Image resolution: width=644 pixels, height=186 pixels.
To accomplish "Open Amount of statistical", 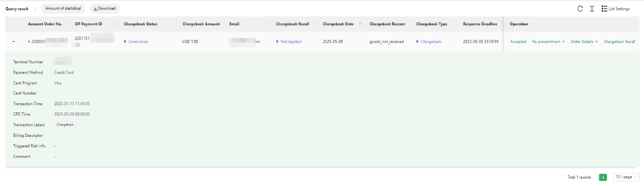I will click(63, 8).
